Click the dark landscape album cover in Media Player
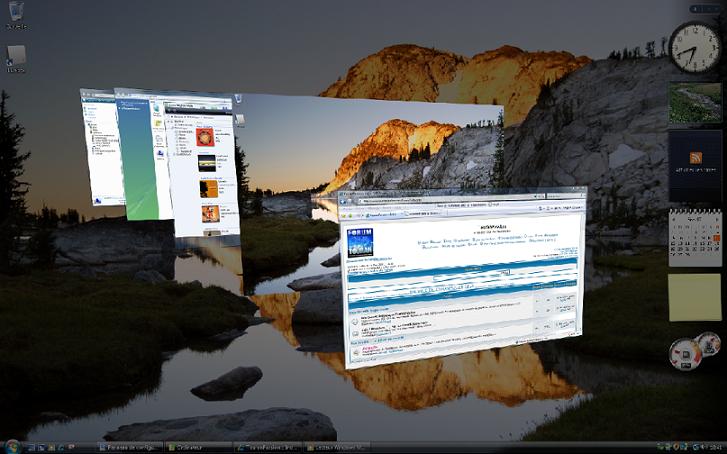 [x=207, y=163]
